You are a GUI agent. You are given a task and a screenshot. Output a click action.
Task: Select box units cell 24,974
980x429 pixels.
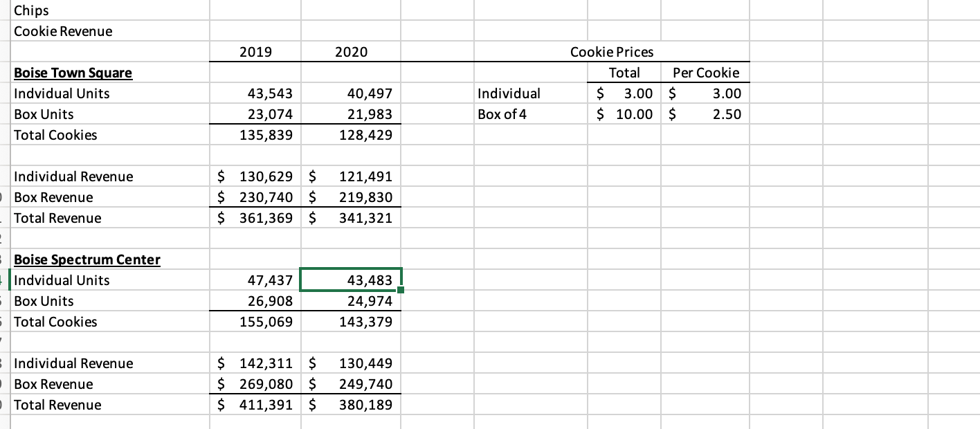pyautogui.click(x=351, y=301)
